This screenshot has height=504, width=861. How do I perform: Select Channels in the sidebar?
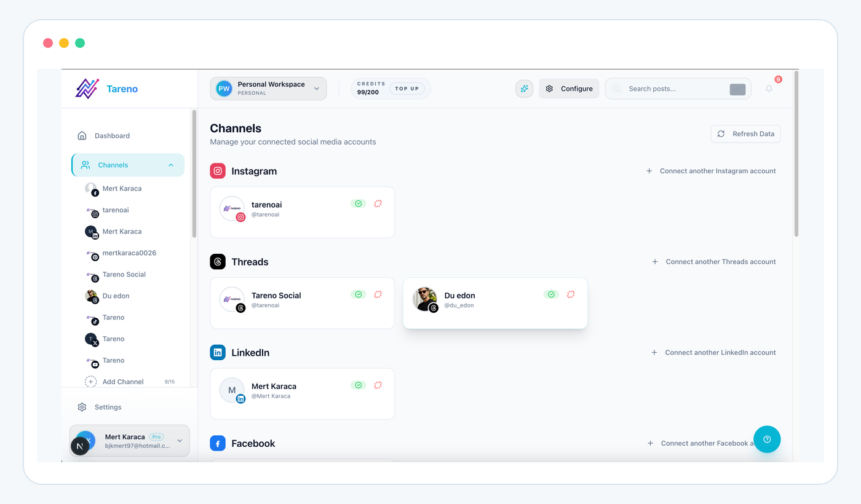coord(128,165)
